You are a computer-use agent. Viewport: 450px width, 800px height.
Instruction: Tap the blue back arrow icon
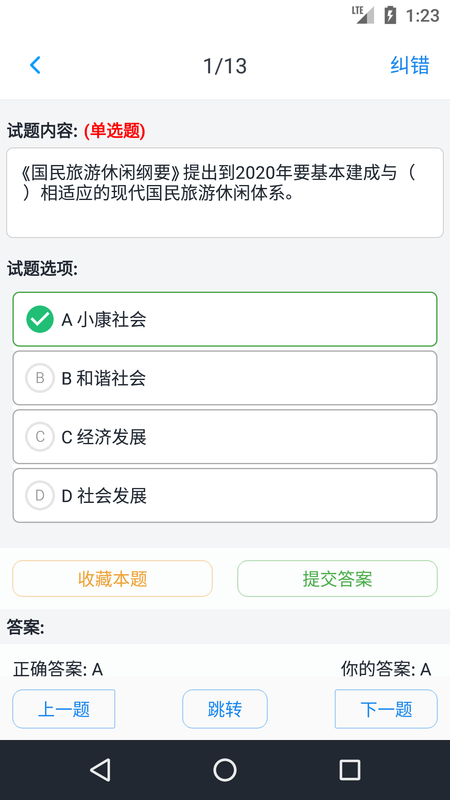click(35, 65)
